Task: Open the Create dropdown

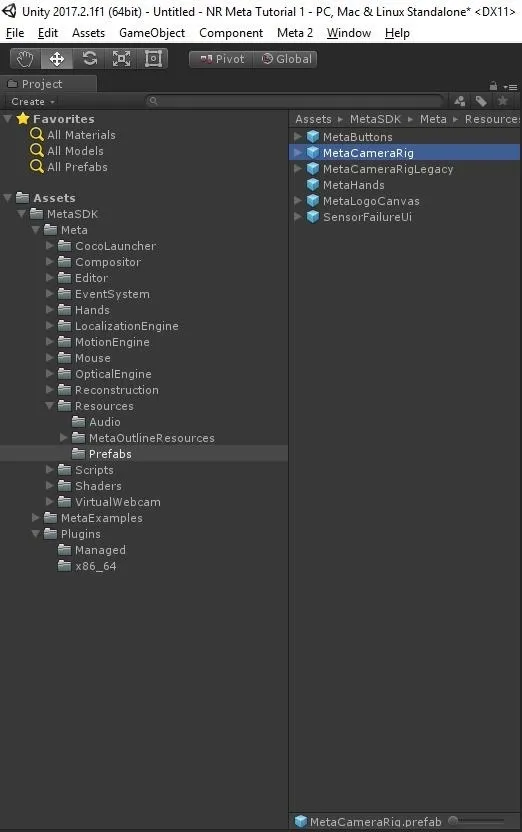Action: (33, 101)
